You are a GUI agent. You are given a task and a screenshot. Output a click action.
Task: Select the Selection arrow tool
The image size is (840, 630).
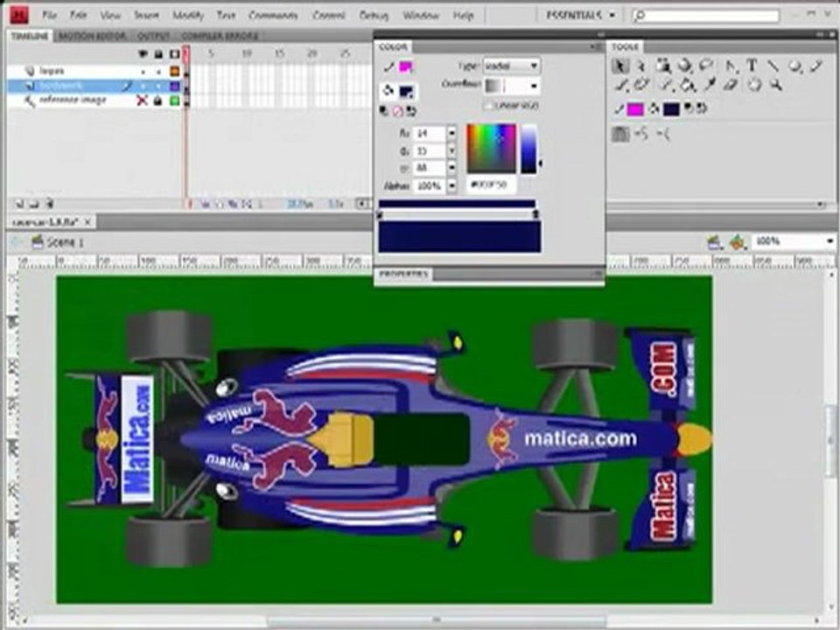619,66
